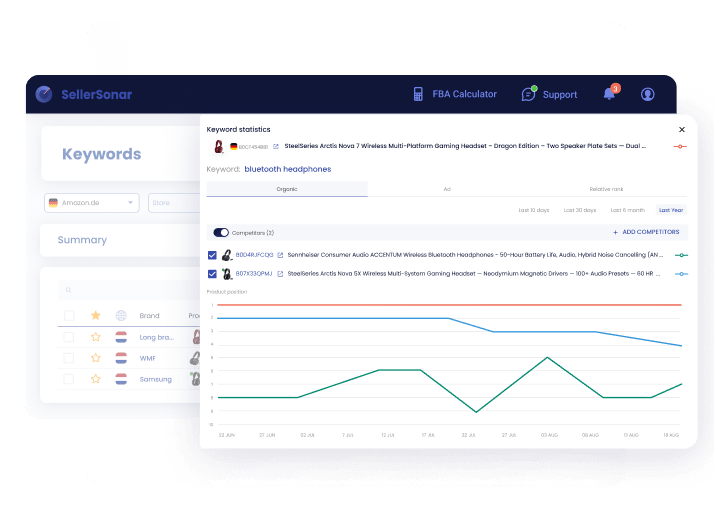Uncheck the Sennheiser ACCENTUM competitor checkbox

tap(212, 255)
